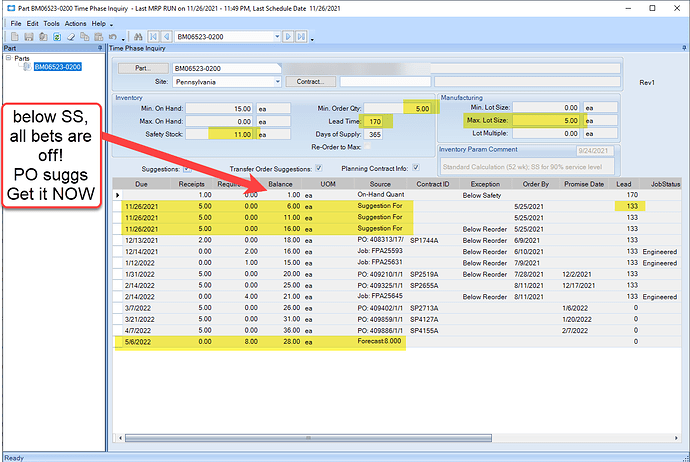Click row selector box of 5/6/2022 row
Screen dimensions: 690x462
point(117,342)
